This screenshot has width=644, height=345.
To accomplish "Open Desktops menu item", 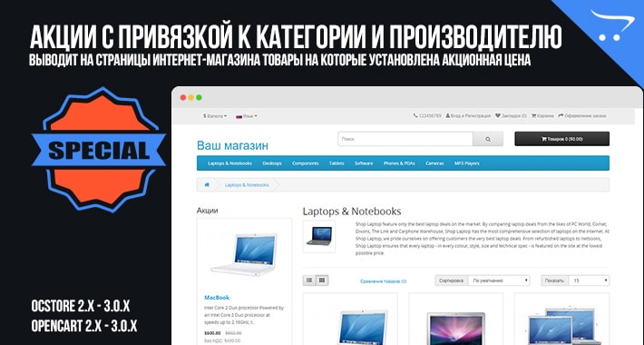I will tap(272, 163).
